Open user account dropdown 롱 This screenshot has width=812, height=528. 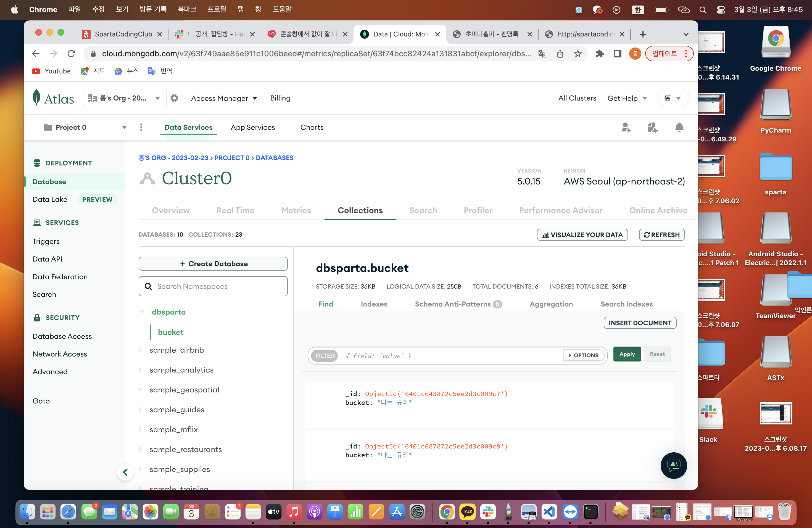click(x=673, y=98)
